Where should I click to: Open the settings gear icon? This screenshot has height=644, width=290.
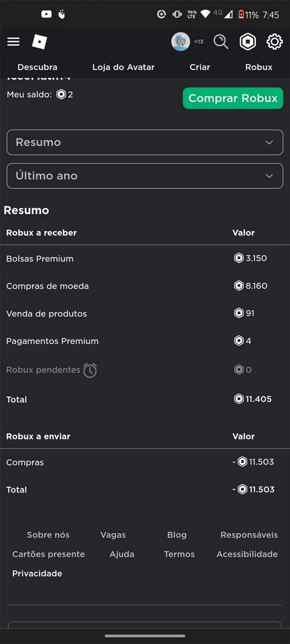[x=274, y=42]
